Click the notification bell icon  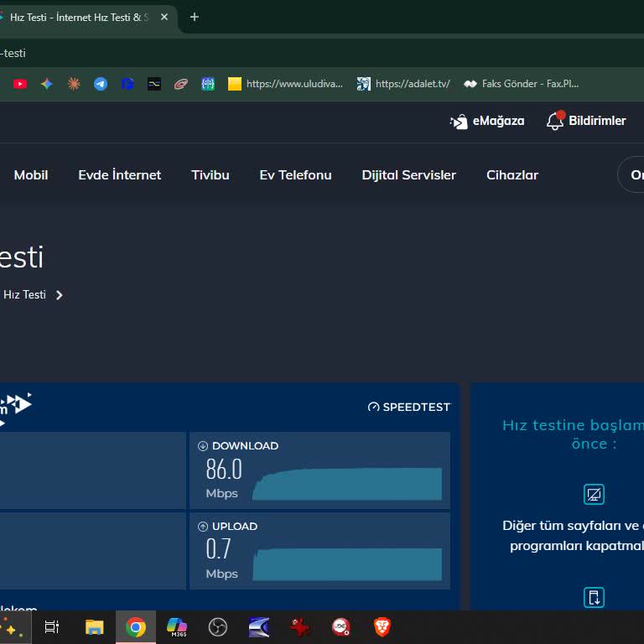[555, 121]
